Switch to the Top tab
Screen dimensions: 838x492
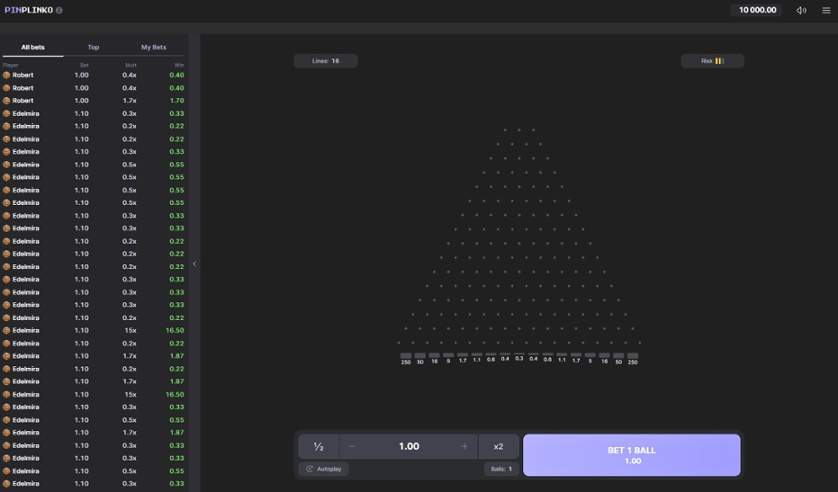[x=93, y=47]
